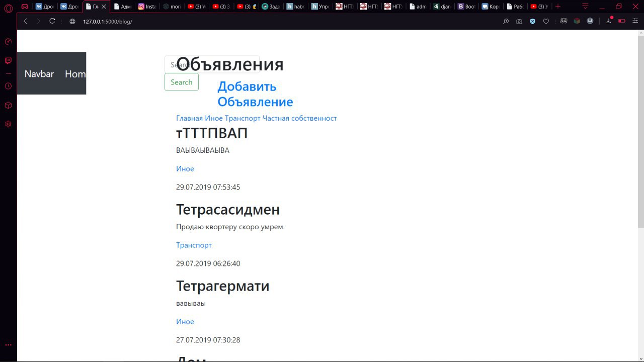Close the current blog tab
Viewport: 644px width, 362px height.
(x=104, y=7)
